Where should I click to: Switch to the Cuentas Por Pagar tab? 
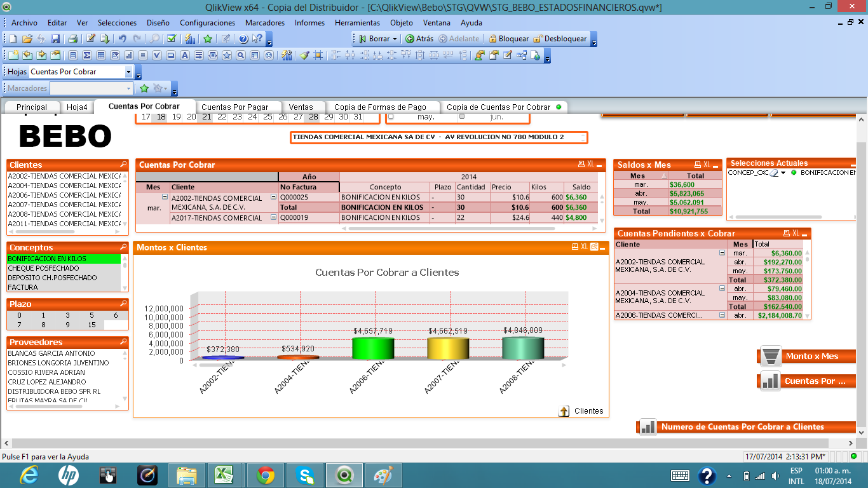(234, 107)
